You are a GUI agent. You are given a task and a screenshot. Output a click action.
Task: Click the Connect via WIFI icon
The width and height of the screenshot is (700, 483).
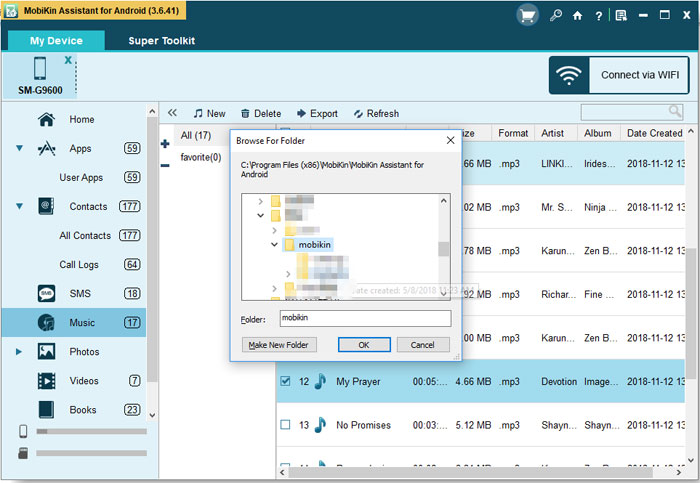pyautogui.click(x=569, y=75)
